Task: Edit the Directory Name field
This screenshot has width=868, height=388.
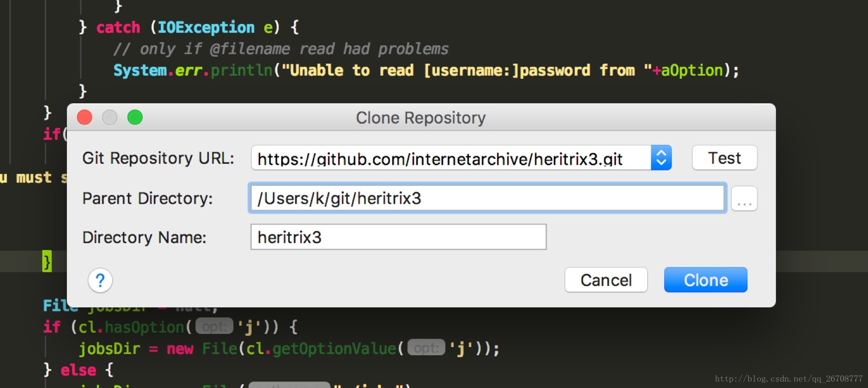Action: click(398, 237)
